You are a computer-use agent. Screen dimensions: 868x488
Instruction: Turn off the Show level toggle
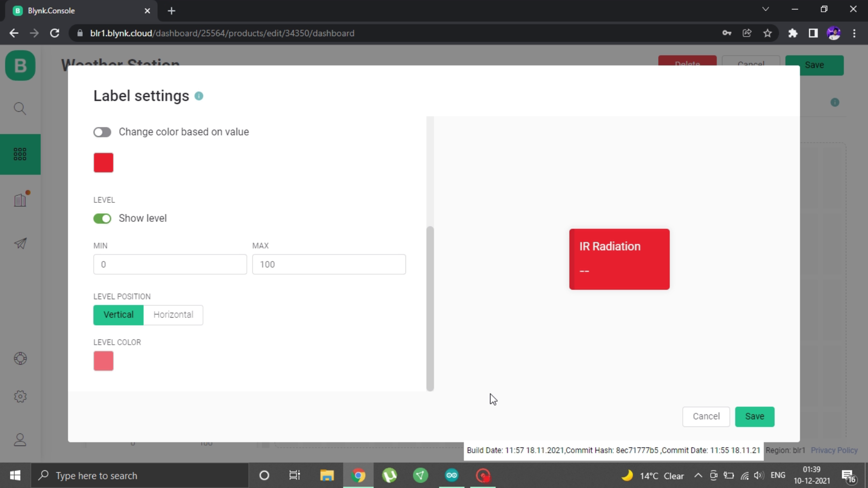[x=102, y=219]
